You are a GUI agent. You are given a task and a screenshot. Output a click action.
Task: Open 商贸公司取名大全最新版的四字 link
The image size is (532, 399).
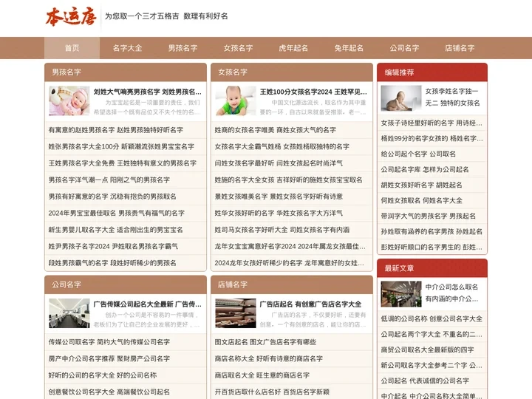tap(428, 349)
